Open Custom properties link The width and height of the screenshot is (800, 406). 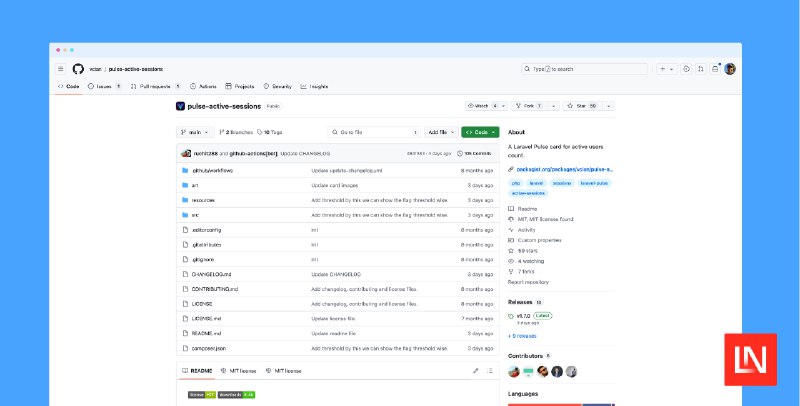tap(534, 240)
